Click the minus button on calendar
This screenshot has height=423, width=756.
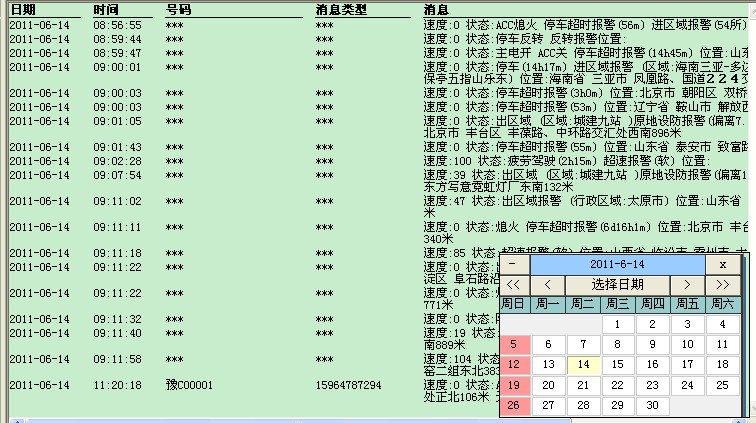coord(513,264)
